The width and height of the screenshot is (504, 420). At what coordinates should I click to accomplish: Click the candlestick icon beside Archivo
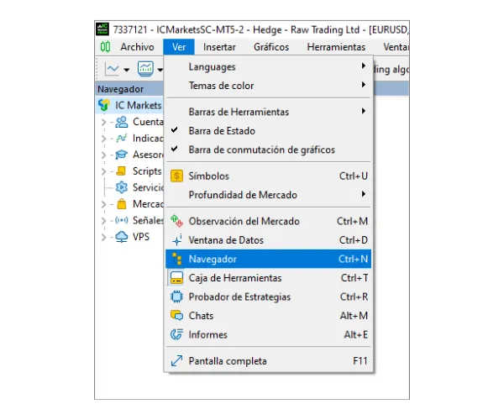105,47
